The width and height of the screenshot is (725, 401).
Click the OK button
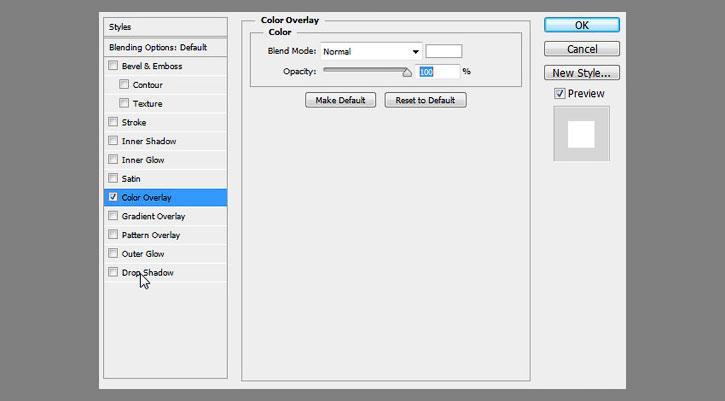coord(582,25)
